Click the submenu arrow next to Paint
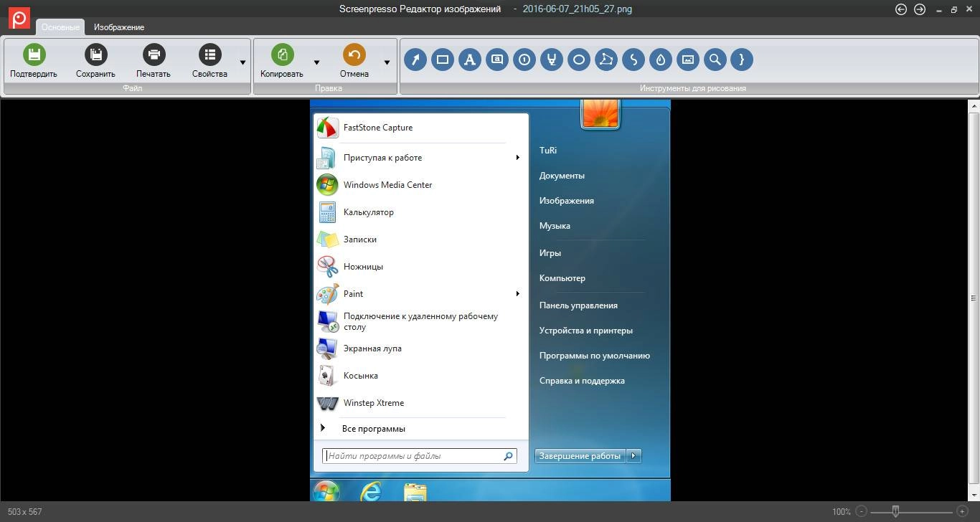 click(517, 294)
